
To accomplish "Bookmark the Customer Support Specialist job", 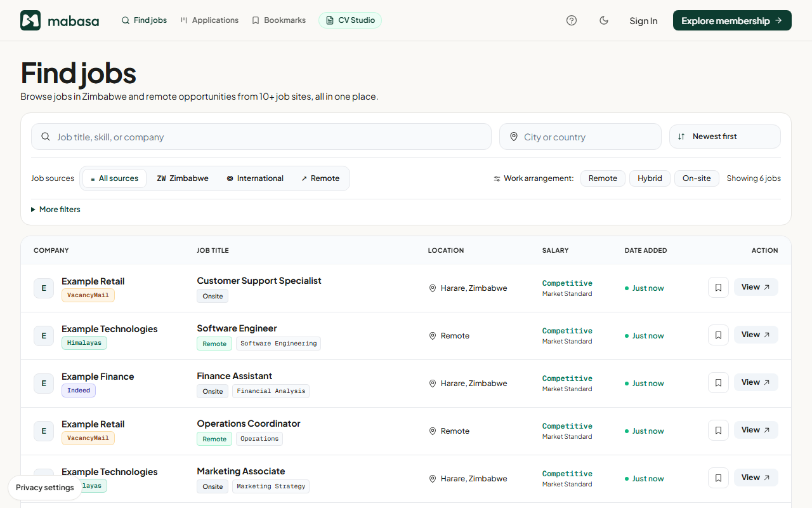I will click(x=718, y=288).
